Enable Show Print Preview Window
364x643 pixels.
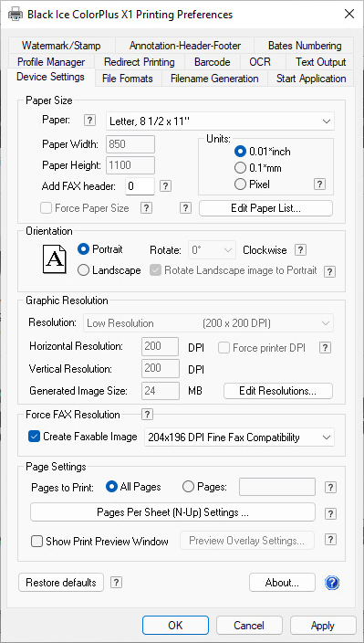pyautogui.click(x=37, y=542)
